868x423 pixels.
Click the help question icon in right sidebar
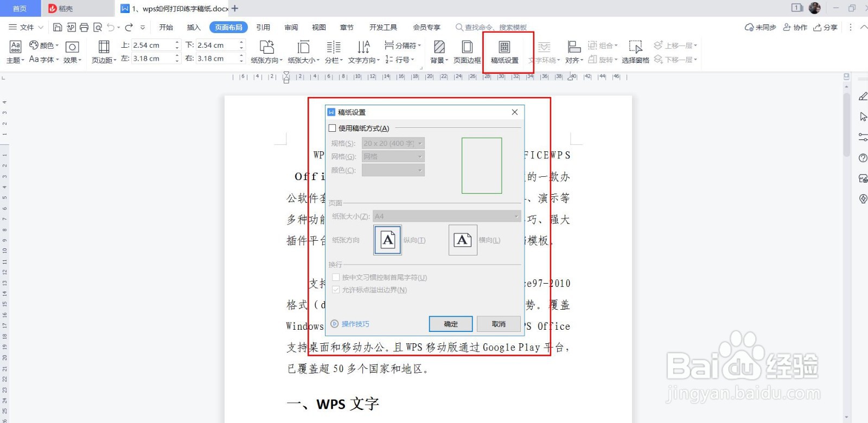click(x=863, y=158)
